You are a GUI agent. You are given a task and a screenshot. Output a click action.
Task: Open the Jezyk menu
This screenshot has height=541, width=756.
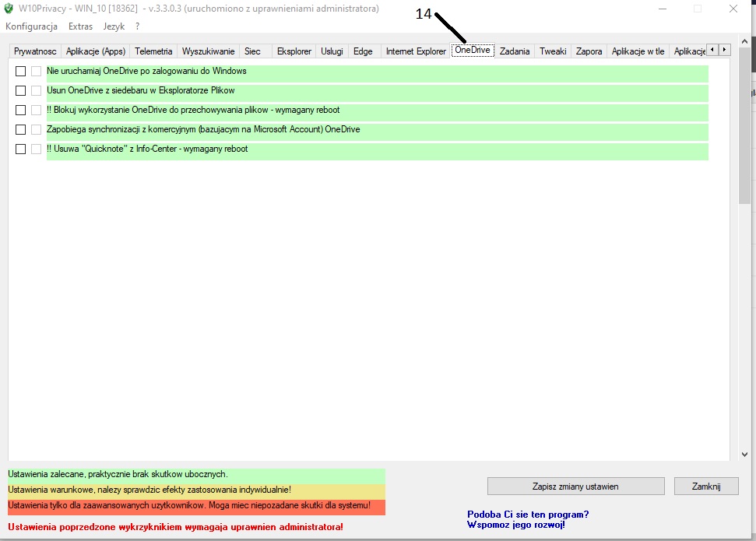tap(114, 26)
